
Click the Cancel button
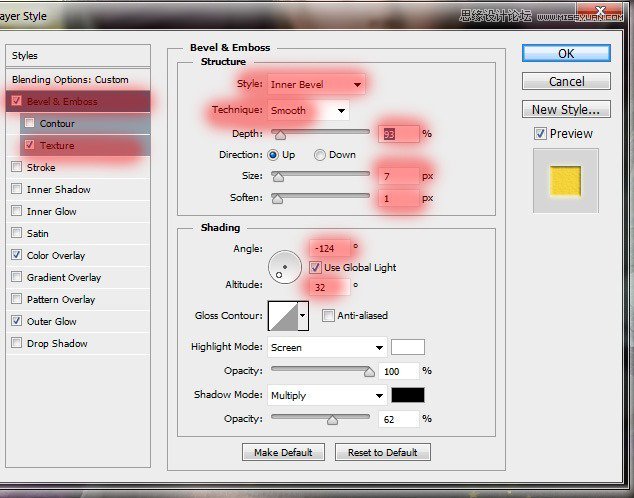(566, 81)
